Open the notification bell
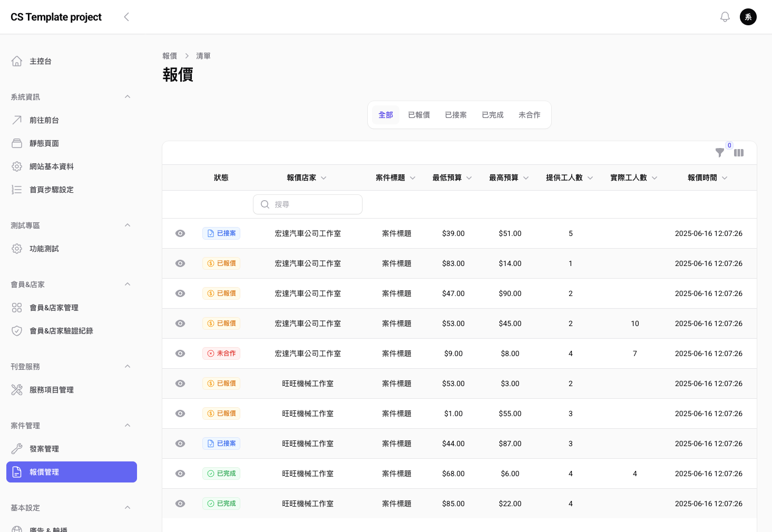Screen dimensions: 772x532 (x=725, y=16)
